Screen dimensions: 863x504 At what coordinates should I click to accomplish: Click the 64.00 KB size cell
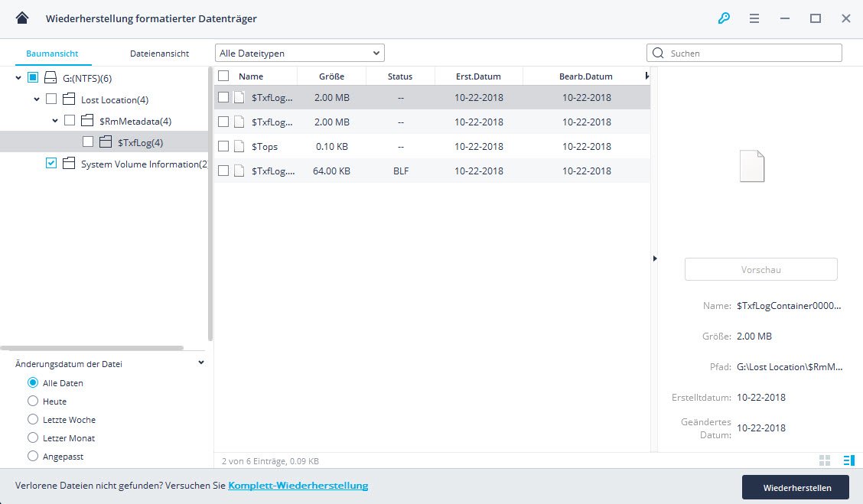(x=331, y=171)
